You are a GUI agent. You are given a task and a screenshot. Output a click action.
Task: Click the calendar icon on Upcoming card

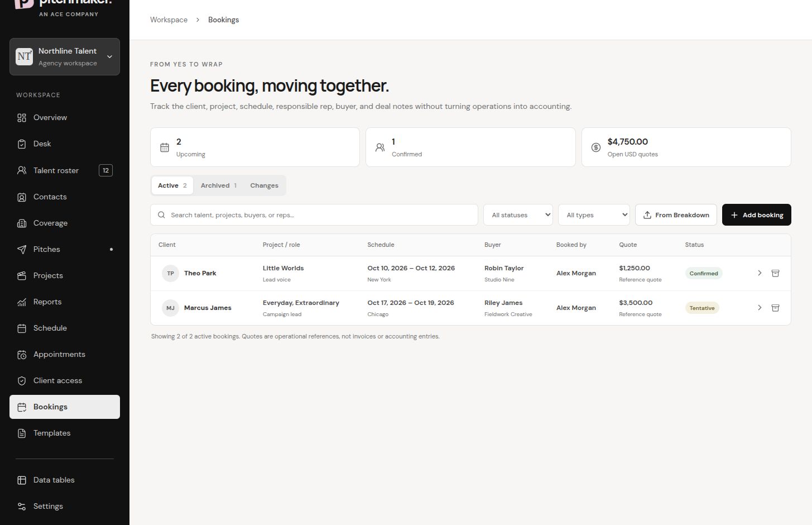coord(165,147)
